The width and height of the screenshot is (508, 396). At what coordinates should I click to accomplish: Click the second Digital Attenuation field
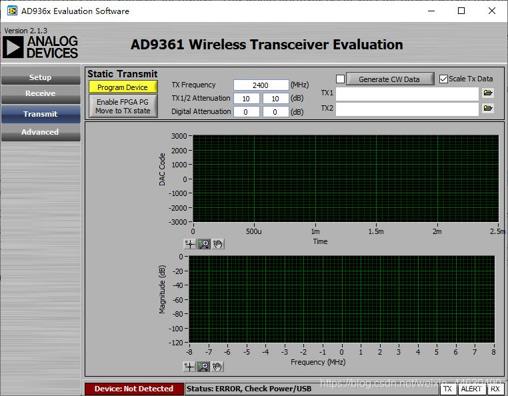click(x=275, y=112)
